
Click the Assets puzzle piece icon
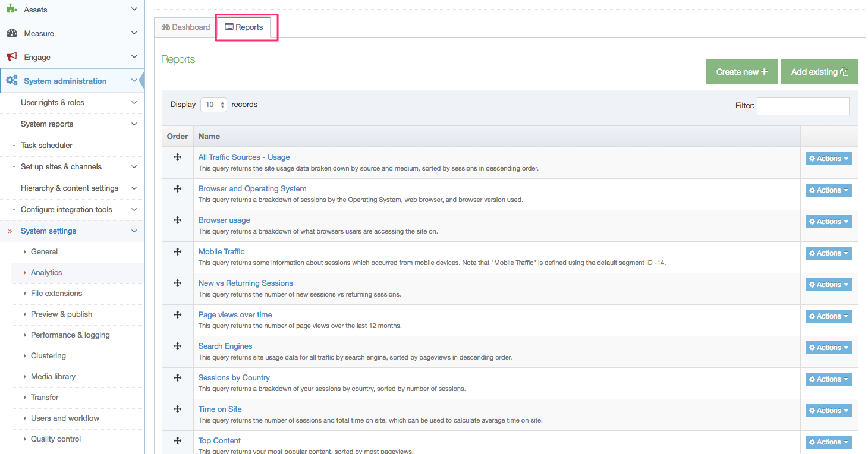(11, 10)
